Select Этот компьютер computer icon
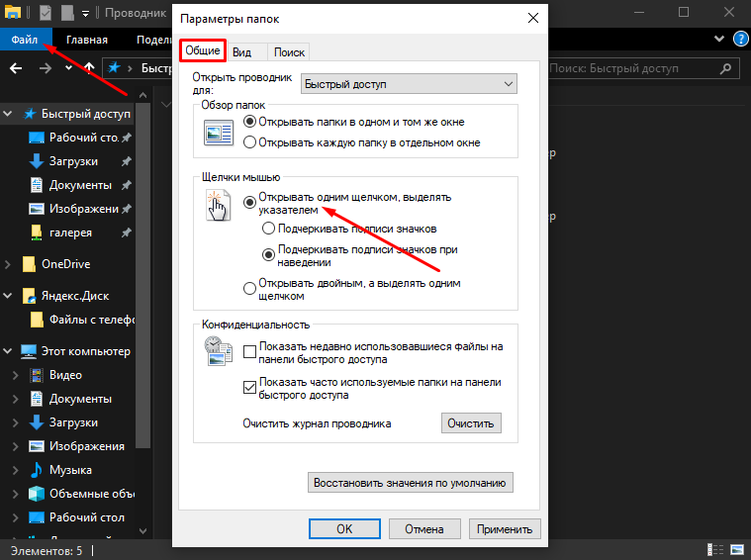 point(29,351)
